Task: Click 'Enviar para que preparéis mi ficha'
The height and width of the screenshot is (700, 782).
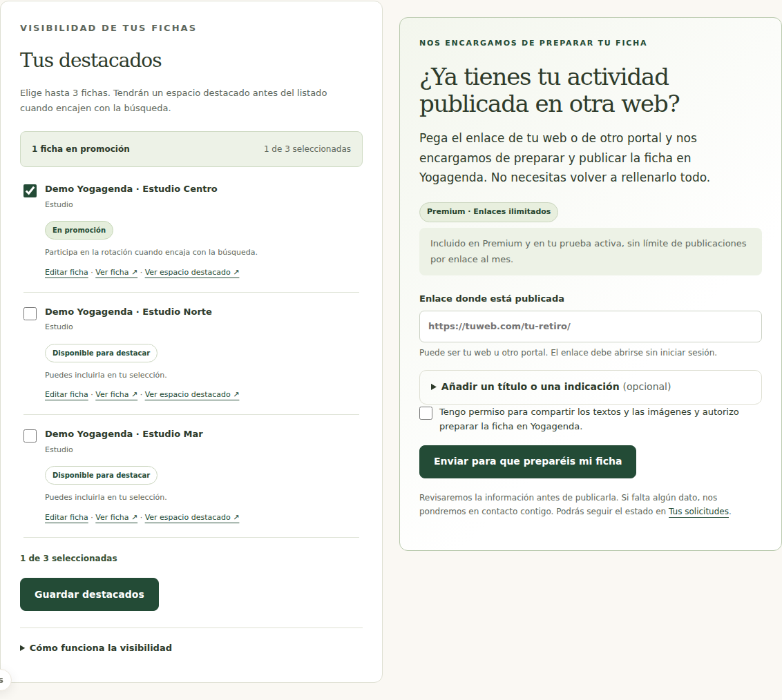Action: pyautogui.click(x=528, y=461)
